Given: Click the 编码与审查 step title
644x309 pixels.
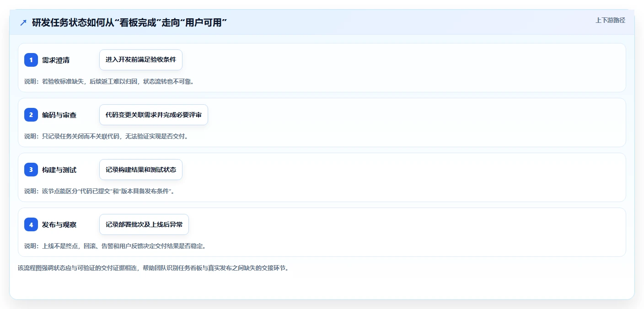Looking at the screenshot, I should coord(59,115).
